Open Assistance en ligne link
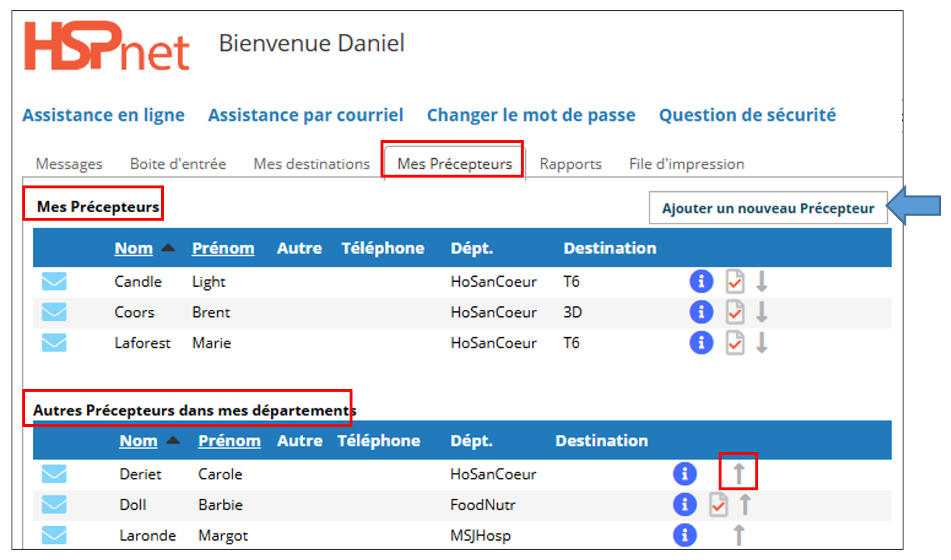The image size is (951, 560). 104,115
